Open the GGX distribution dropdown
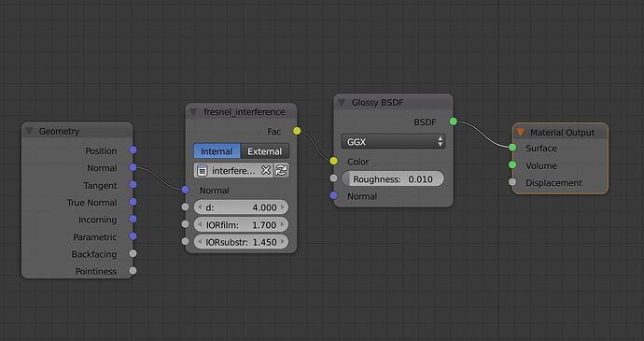The height and width of the screenshot is (341, 644). (x=393, y=142)
